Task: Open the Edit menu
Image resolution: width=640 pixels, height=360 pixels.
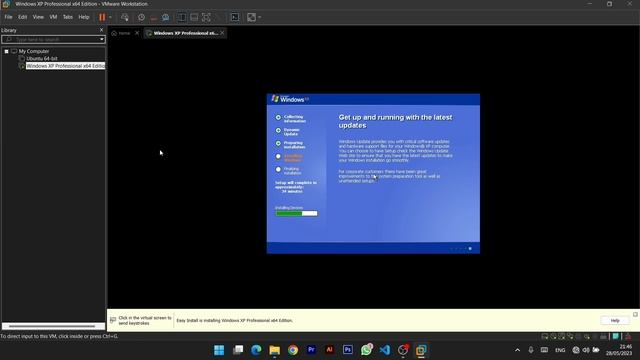Action: coord(22,17)
